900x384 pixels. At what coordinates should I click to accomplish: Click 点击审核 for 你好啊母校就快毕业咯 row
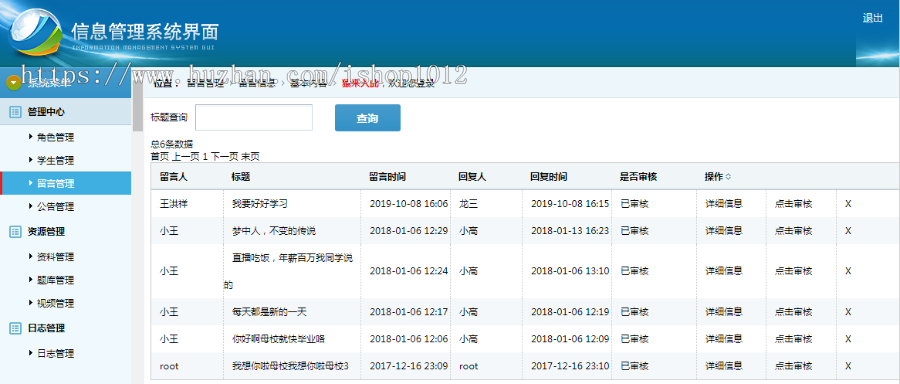click(x=793, y=339)
